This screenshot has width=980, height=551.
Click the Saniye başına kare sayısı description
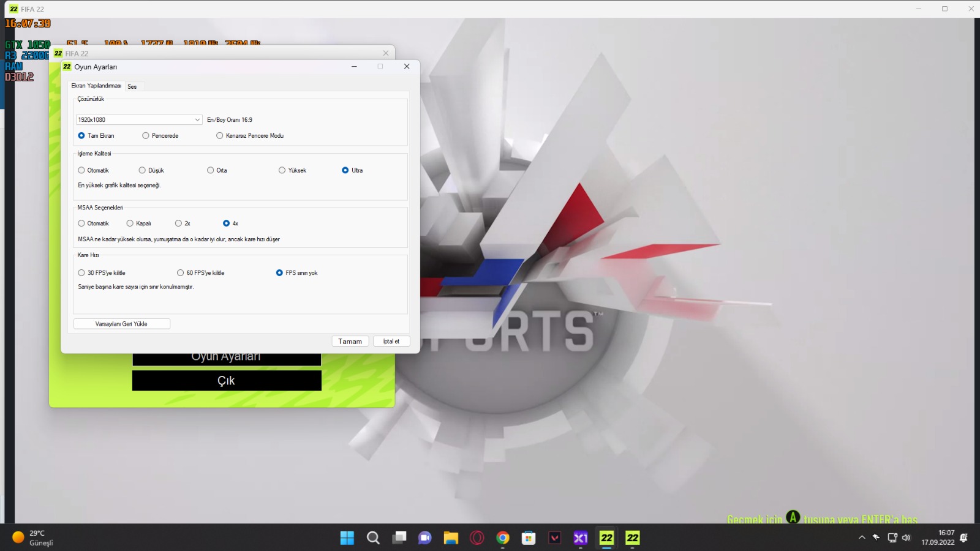(x=136, y=287)
